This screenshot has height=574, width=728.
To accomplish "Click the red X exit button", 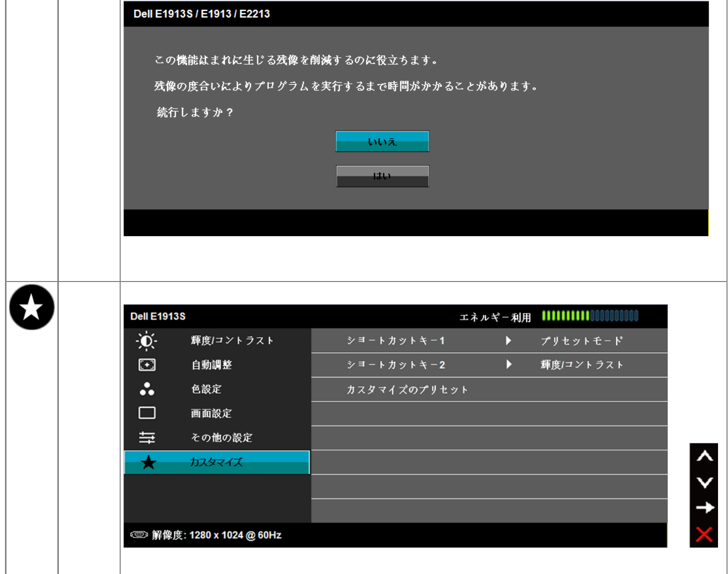I will pyautogui.click(x=704, y=534).
